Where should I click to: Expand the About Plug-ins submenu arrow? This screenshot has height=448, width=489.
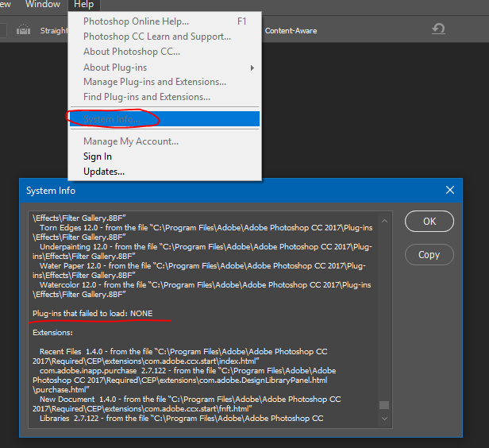click(252, 68)
